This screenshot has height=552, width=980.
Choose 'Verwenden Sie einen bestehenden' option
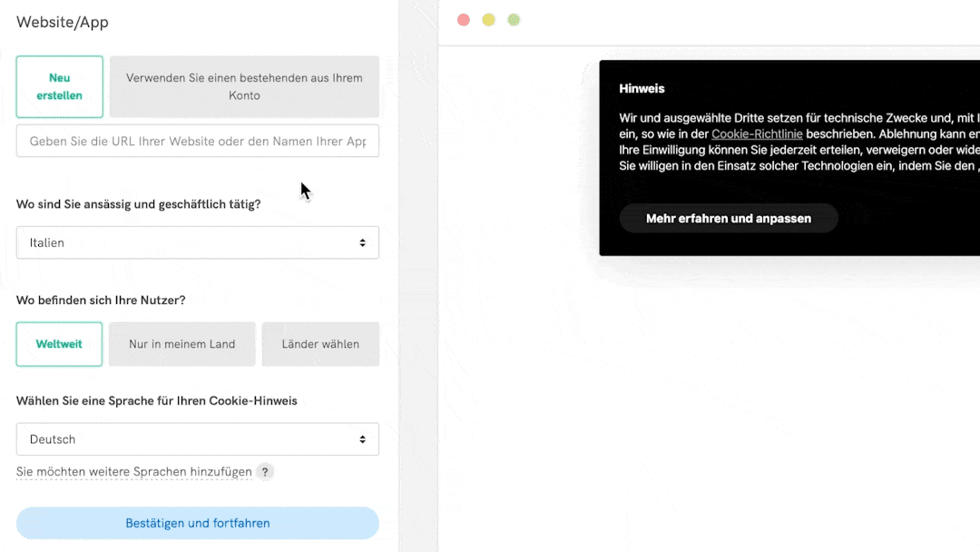pyautogui.click(x=244, y=87)
